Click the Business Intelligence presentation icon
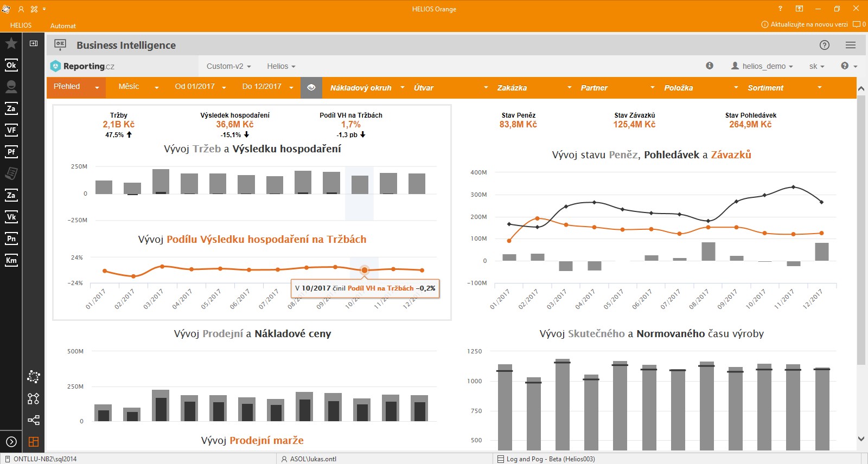The width and height of the screenshot is (868, 464). (60, 44)
